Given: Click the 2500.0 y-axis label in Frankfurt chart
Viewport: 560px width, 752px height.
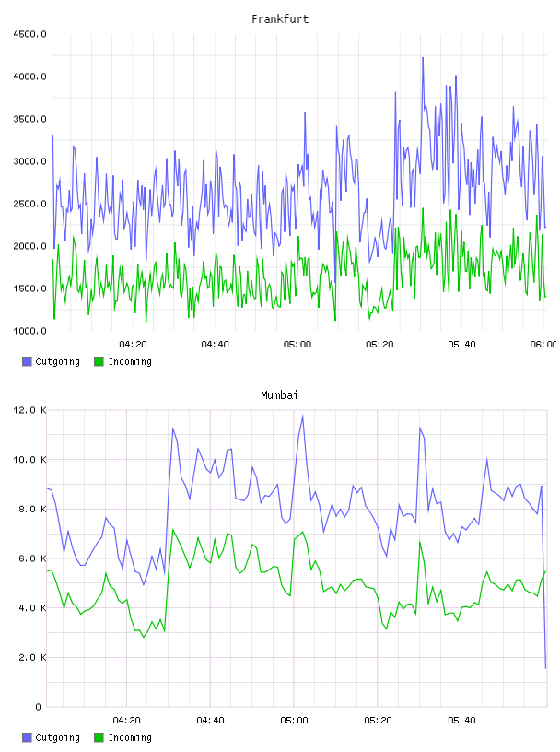Looking at the screenshot, I should point(29,204).
